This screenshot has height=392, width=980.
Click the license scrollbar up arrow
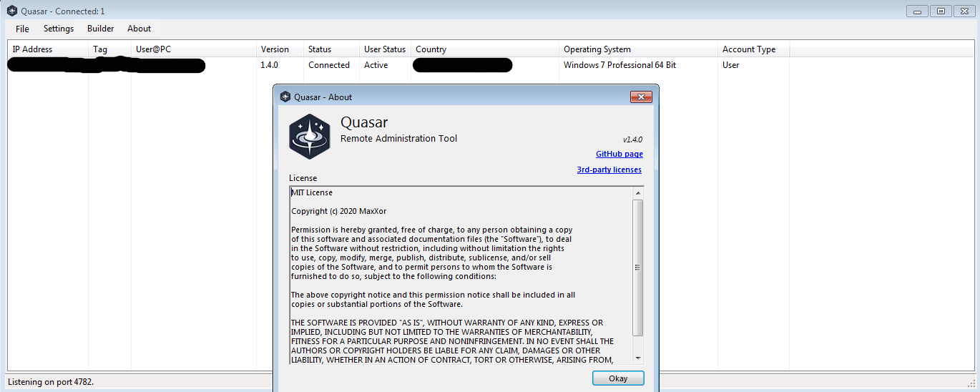pos(638,193)
